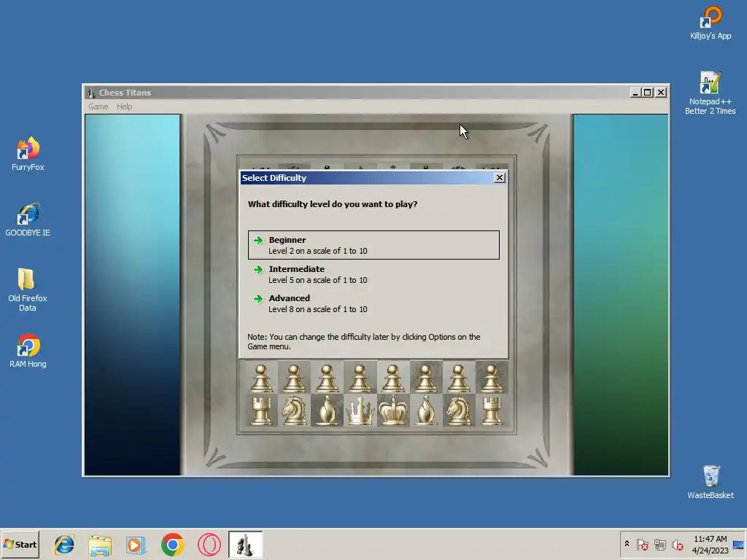Open File Explorer from the taskbar
747x560 pixels.
tap(100, 545)
